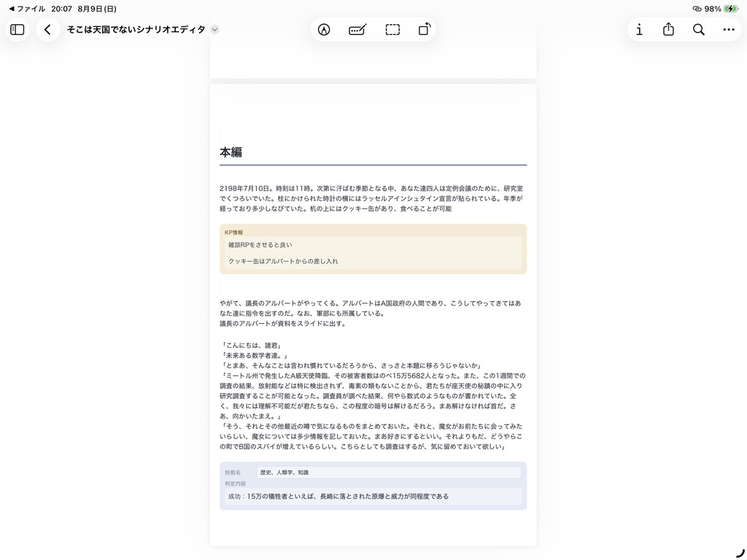
Task: Open the share sheet icon
Action: 668,29
